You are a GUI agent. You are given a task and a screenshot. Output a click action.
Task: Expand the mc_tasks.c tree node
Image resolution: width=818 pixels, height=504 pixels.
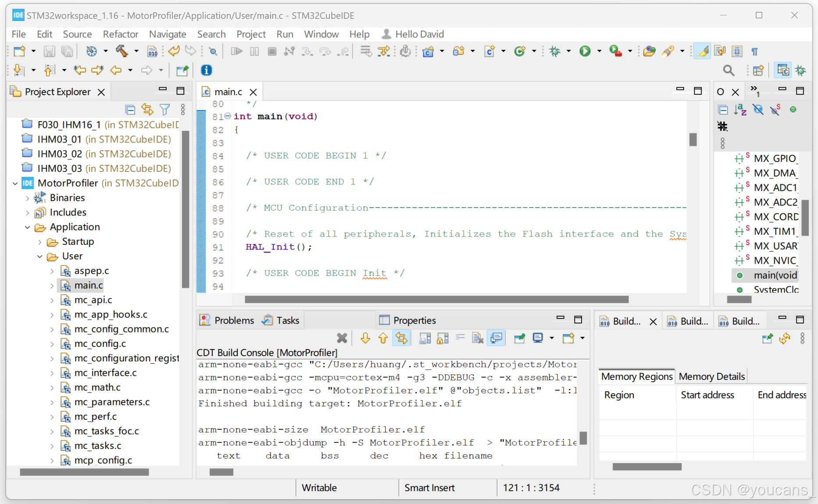pyautogui.click(x=52, y=446)
